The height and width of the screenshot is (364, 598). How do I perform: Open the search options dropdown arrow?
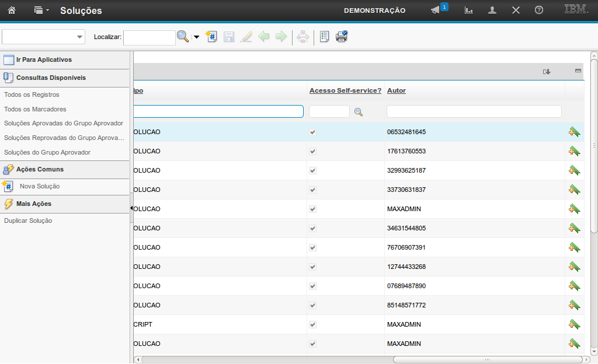coord(196,37)
